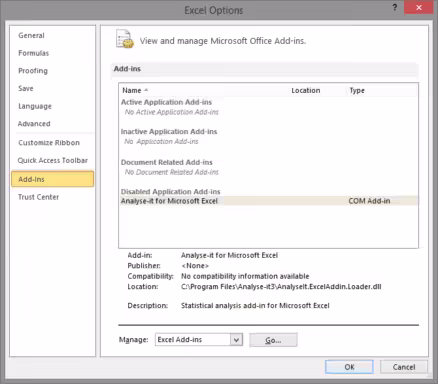This screenshot has height=384, width=438.
Task: Click the Go... button
Action: 273,340
